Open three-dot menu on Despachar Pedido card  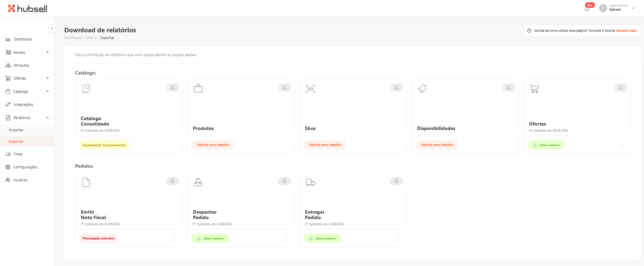tap(286, 238)
